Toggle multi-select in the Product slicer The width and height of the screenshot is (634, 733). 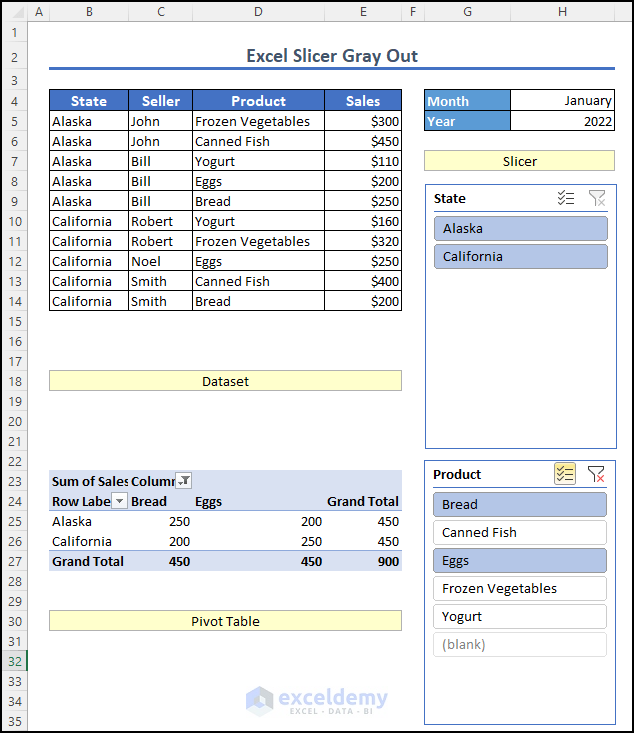pyautogui.click(x=565, y=474)
